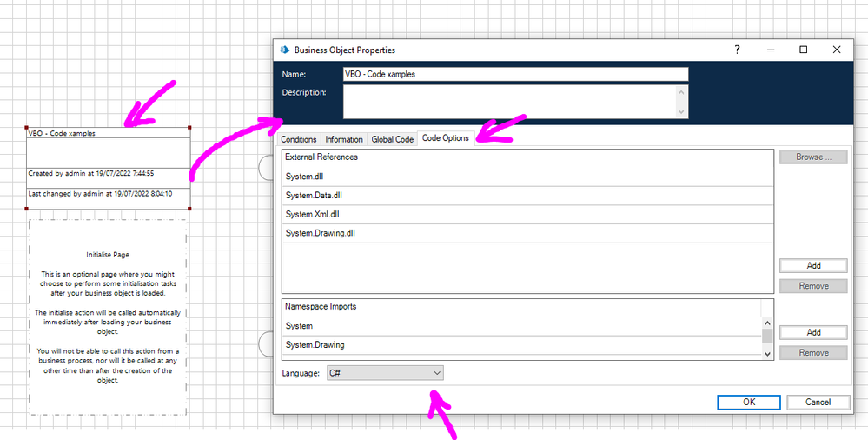Click Namespace Imports scroll down arrow
This screenshot has width=868, height=440.
coord(767,353)
